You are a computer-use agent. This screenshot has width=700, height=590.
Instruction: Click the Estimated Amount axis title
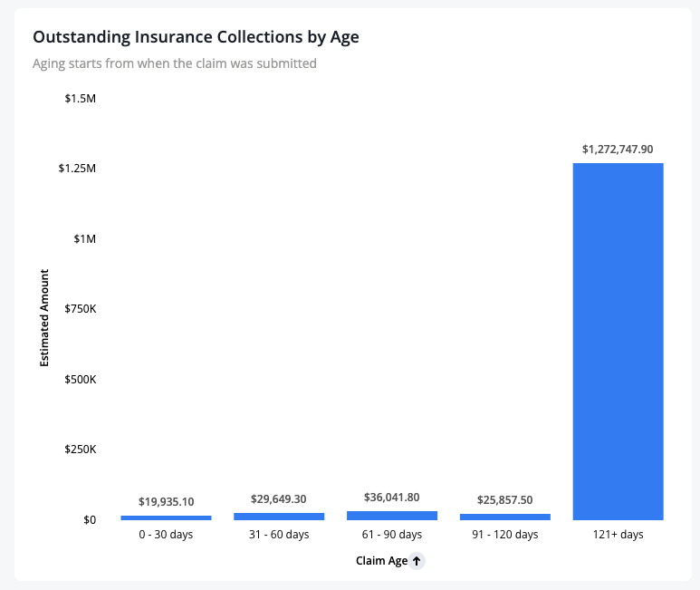(44, 318)
